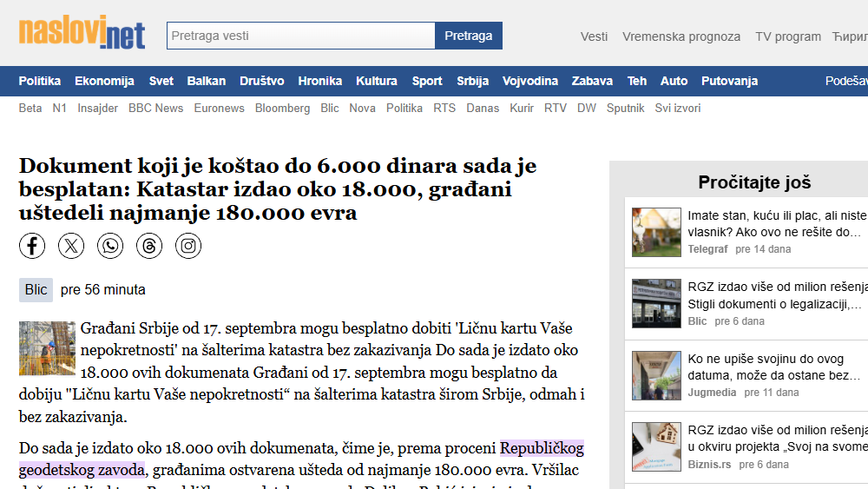Select the Hronika category
The image size is (868, 489).
(x=320, y=81)
